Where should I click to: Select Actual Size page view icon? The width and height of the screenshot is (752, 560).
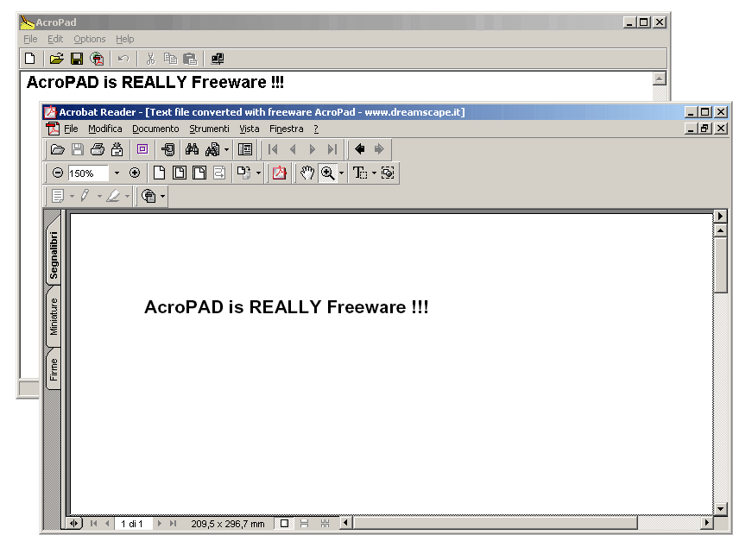(x=159, y=173)
